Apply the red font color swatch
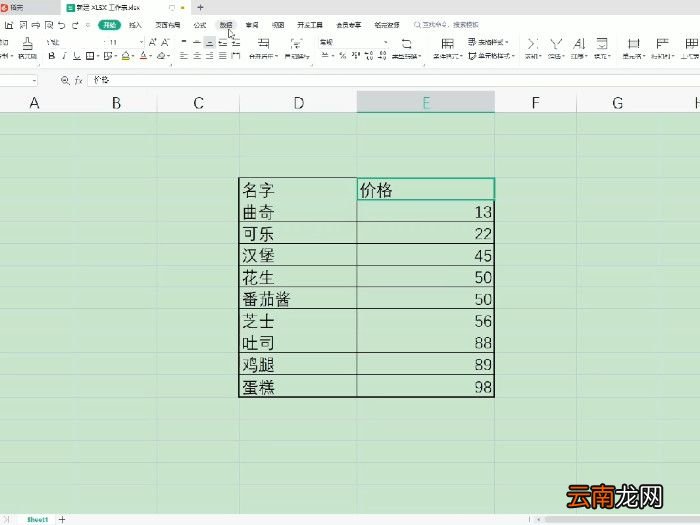This screenshot has width=700, height=525. pos(143,56)
